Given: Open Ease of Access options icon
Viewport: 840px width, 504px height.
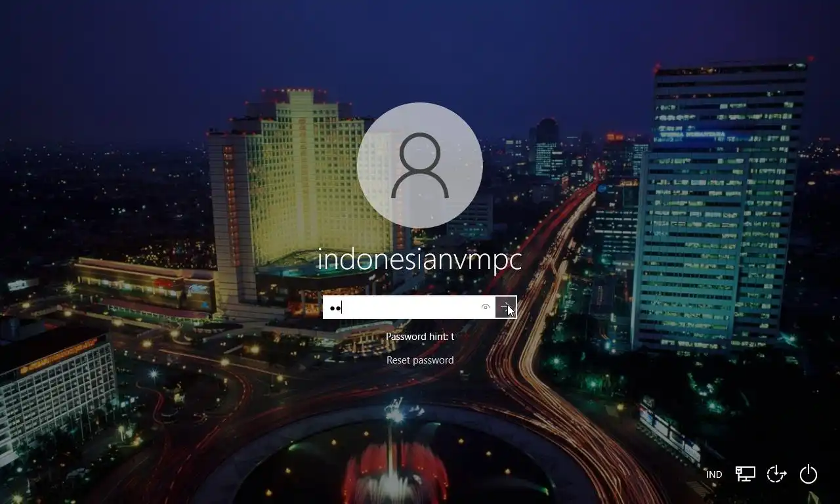Looking at the screenshot, I should (x=776, y=474).
